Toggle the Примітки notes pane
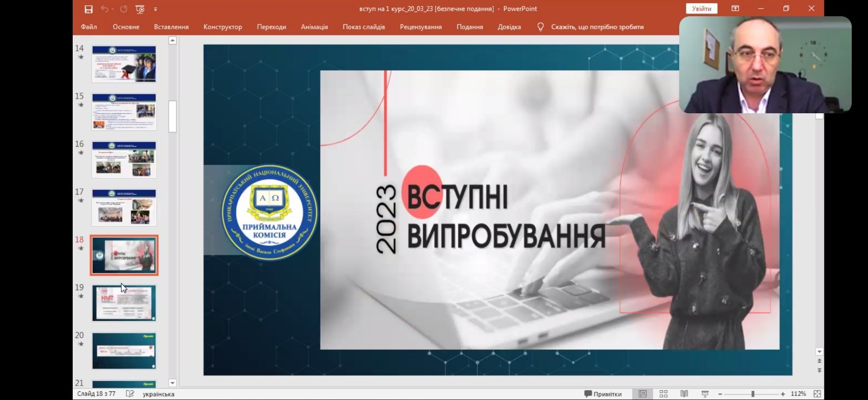Image resolution: width=868 pixels, height=400 pixels. point(603,394)
